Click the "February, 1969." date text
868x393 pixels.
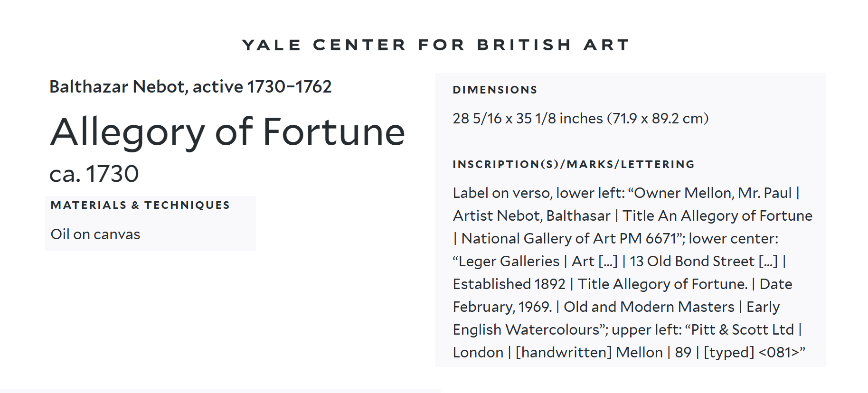[502, 307]
